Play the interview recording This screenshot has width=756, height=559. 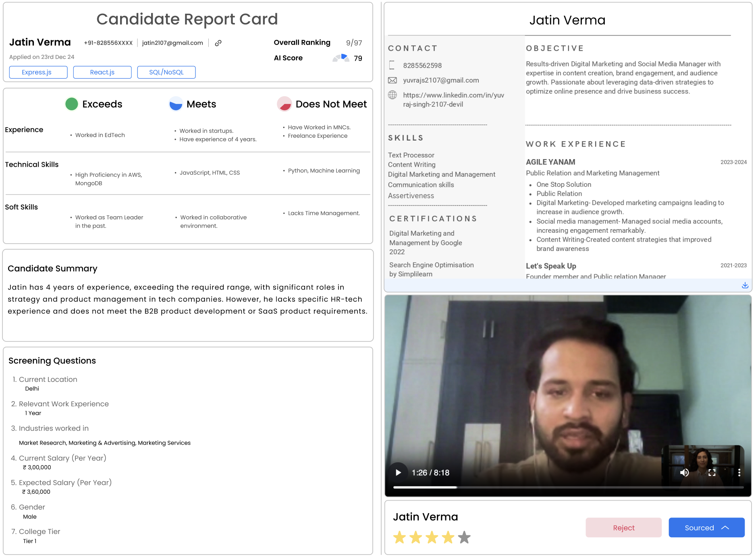click(399, 472)
